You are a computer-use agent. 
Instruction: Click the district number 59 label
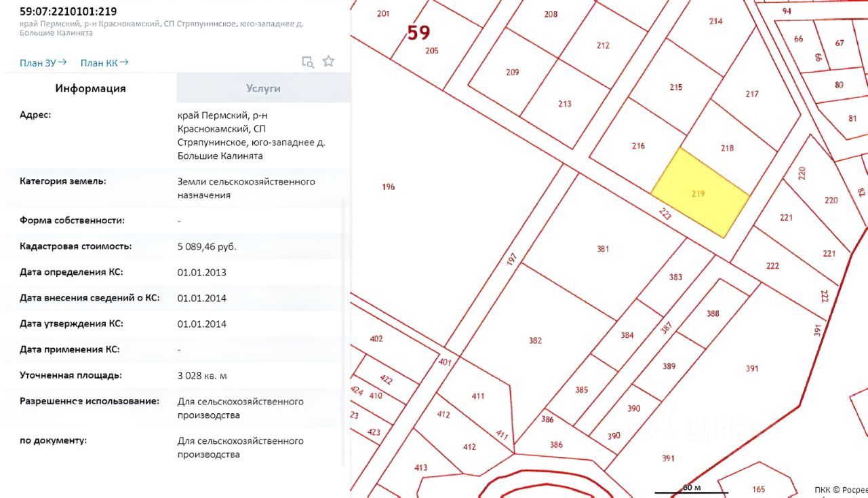click(418, 33)
